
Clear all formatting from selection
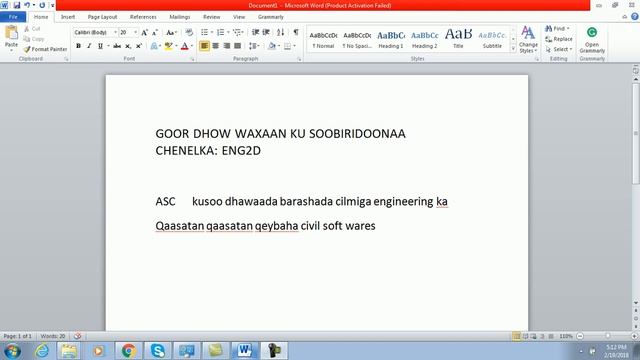(189, 32)
